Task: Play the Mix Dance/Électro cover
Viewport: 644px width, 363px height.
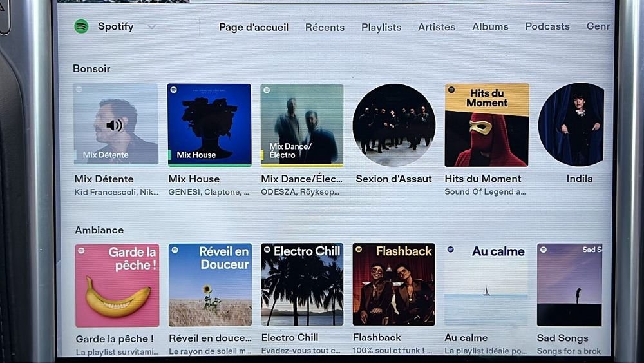Action: click(x=302, y=125)
